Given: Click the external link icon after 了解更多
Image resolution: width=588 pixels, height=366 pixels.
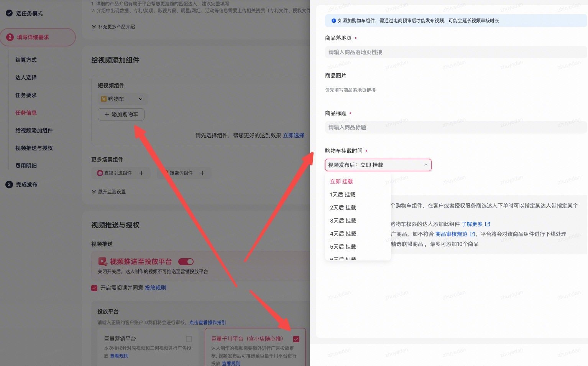Looking at the screenshot, I should (x=488, y=224).
